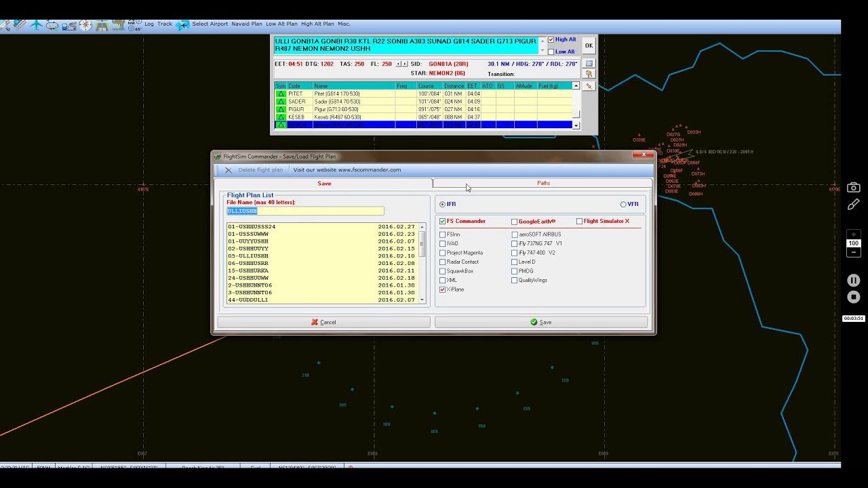
Task: Open the Track menu item
Action: 165,24
